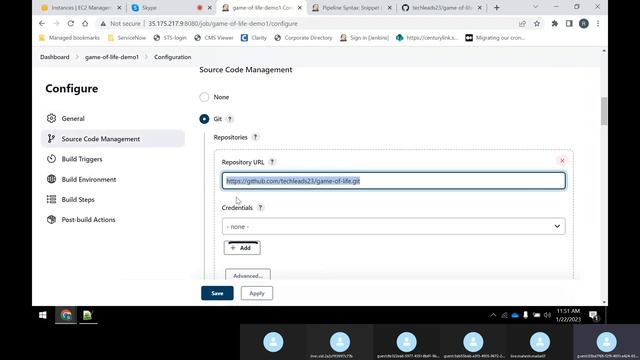640x360 pixels.
Task: Open Advanced repository options
Action: (x=248, y=275)
